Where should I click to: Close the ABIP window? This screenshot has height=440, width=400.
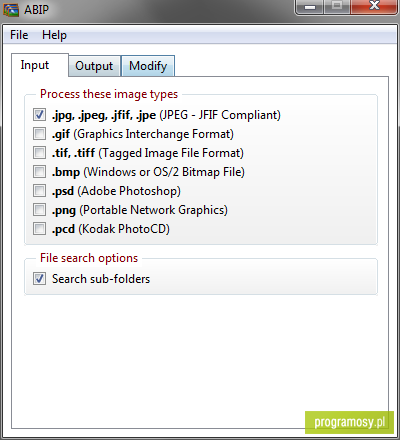(374, 7)
